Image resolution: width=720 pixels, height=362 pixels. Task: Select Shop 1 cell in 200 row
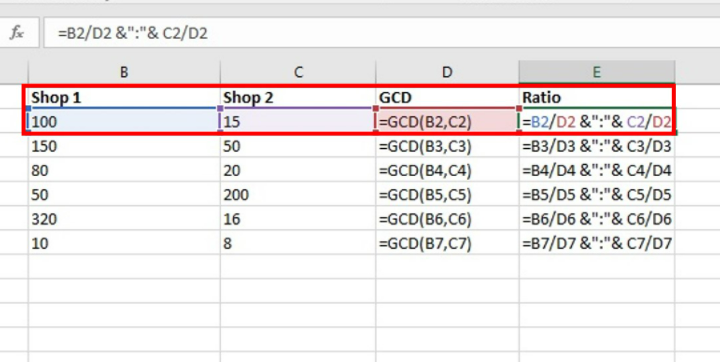tap(124, 195)
